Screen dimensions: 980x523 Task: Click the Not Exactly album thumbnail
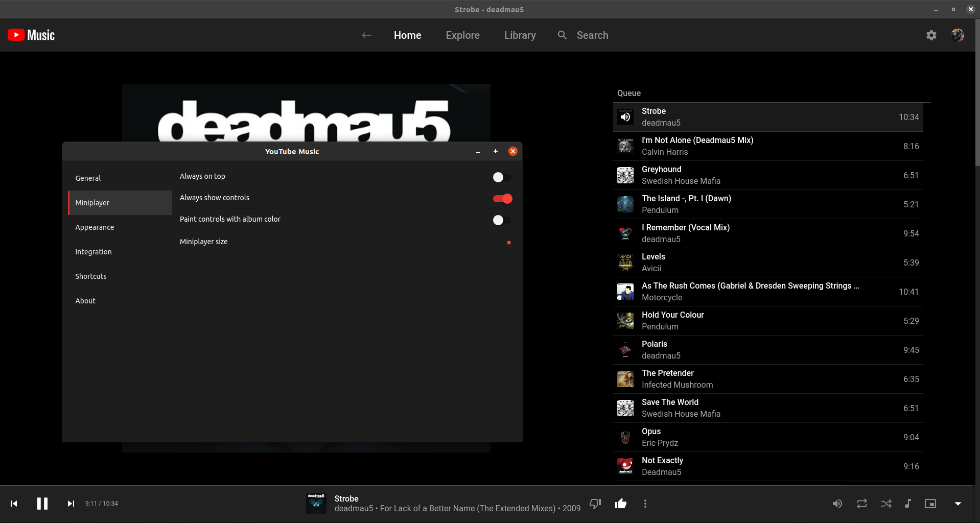625,466
